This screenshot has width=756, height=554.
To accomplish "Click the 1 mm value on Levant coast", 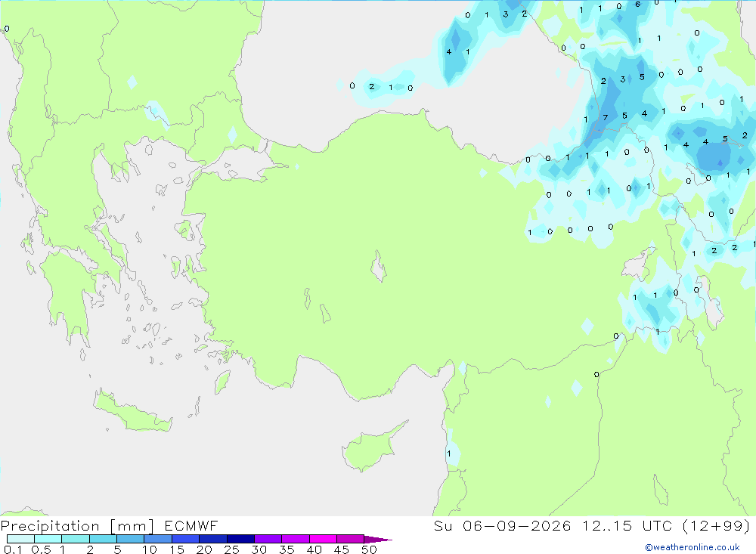I will 449,453.
